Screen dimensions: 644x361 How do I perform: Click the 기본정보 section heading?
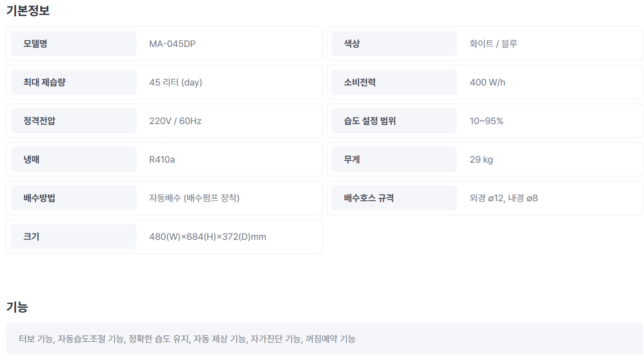coord(28,10)
